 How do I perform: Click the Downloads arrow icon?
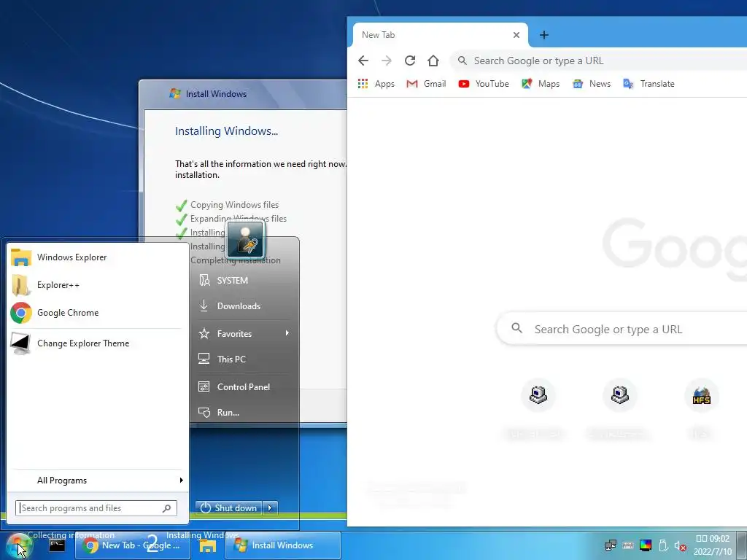click(204, 306)
